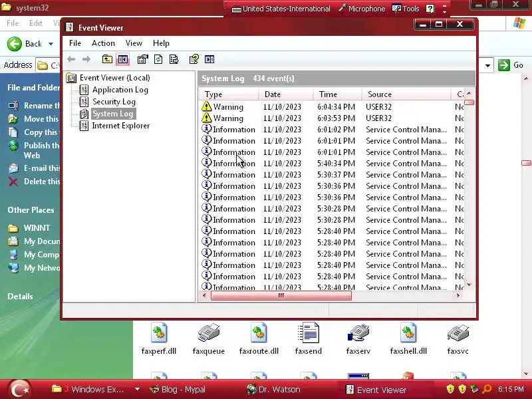
Task: Click Delete this file task link
Action: [x=34, y=182]
